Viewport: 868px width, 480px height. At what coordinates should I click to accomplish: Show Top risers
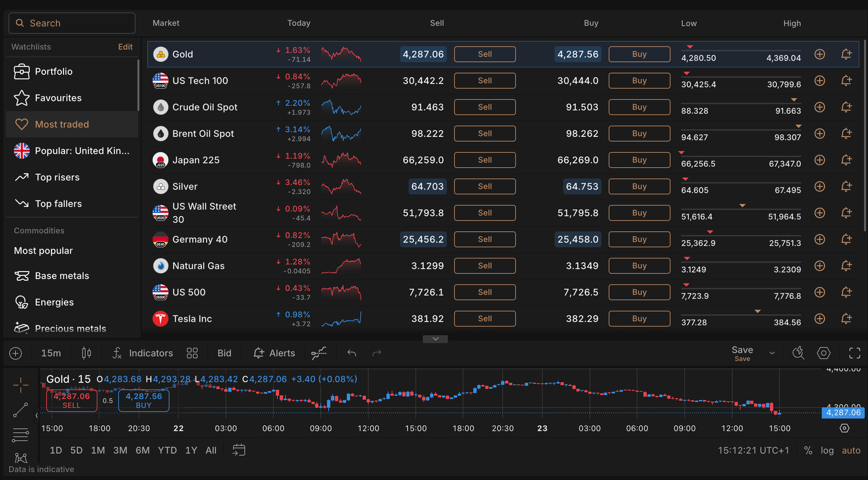[72, 178]
